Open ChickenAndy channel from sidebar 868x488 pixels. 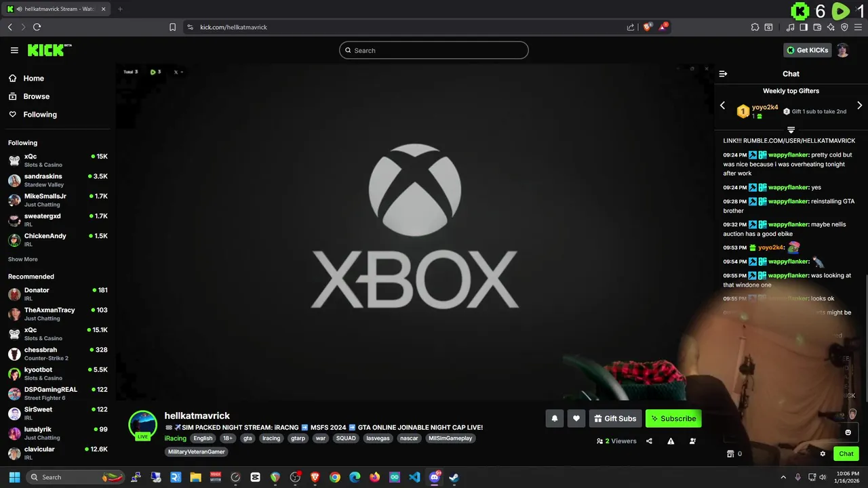[x=58, y=239]
